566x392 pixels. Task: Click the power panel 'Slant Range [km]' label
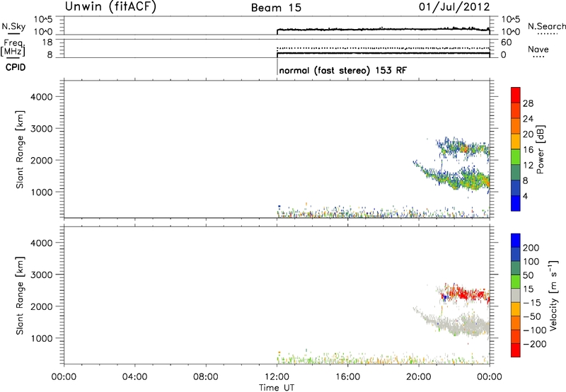[x=20, y=149]
